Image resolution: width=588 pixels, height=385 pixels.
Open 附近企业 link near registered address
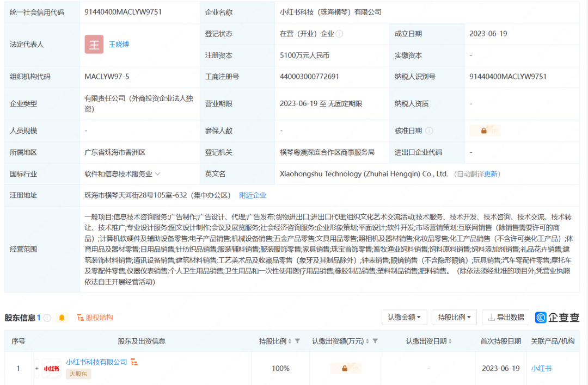[x=253, y=195]
